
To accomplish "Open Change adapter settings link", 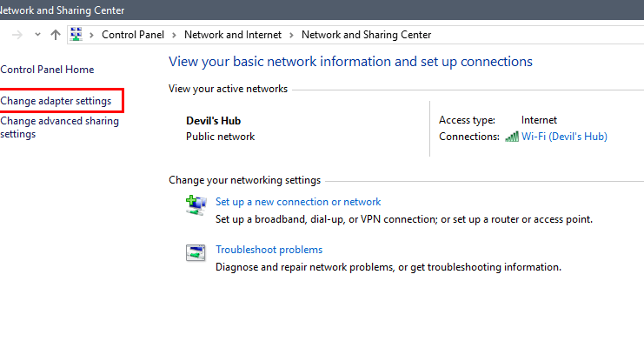I will 56,101.
